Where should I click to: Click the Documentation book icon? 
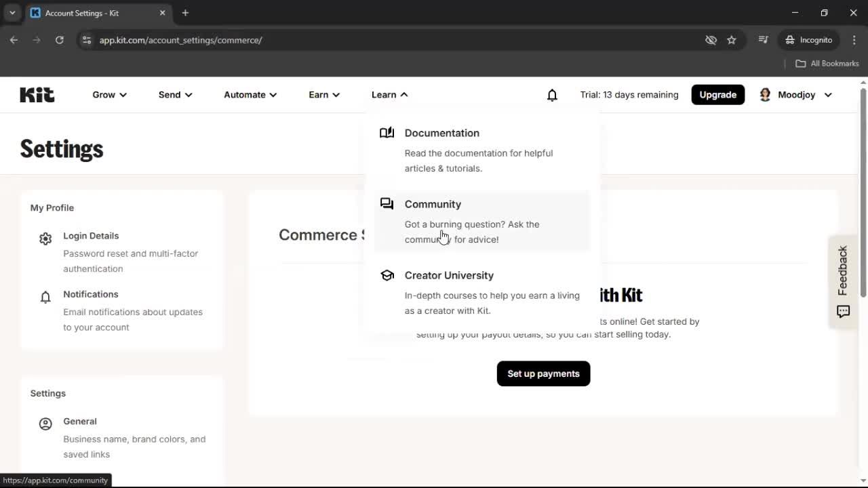[x=387, y=132]
